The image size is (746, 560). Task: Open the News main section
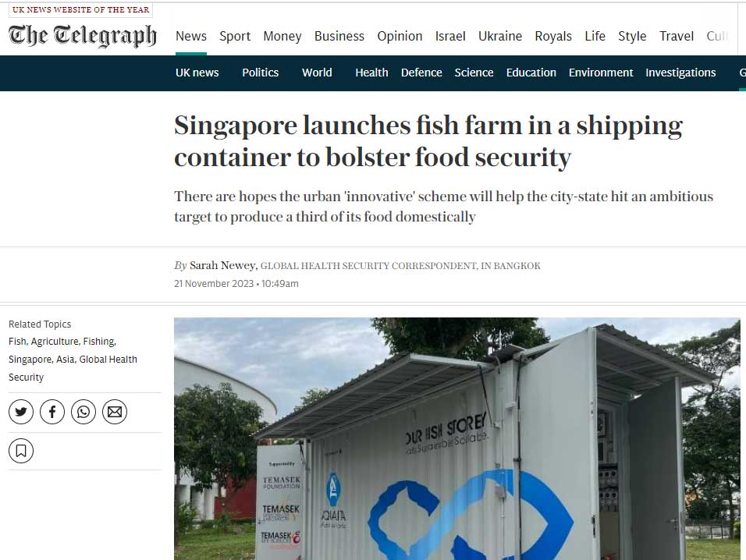click(x=190, y=36)
